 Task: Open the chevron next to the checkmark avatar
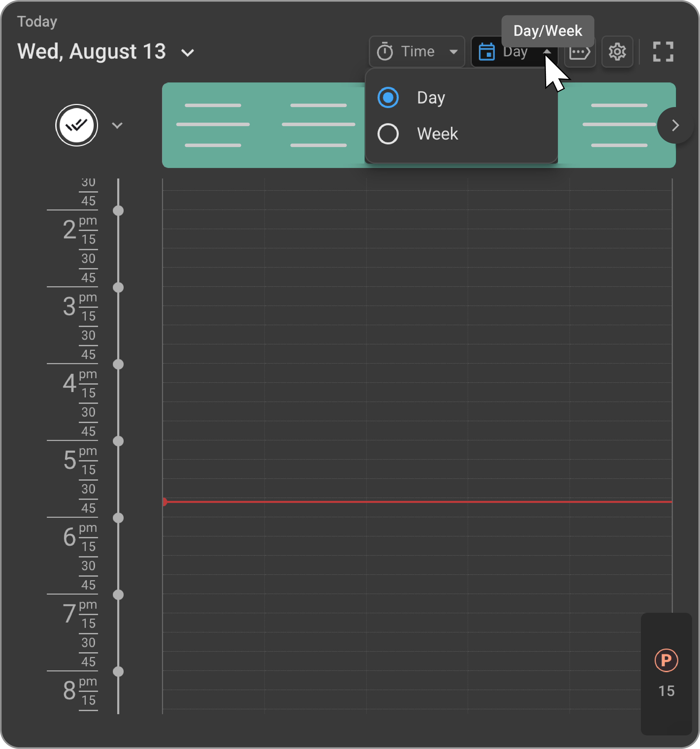(x=118, y=125)
